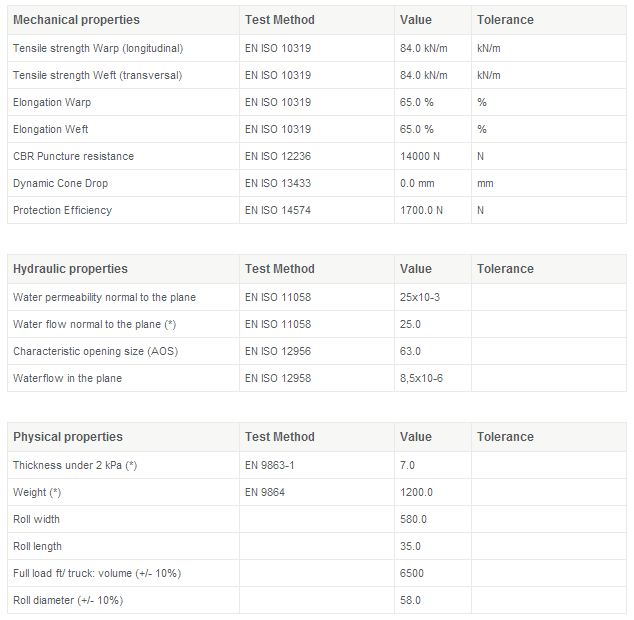Click the 6500 full load value
634x620 pixels.
(411, 573)
